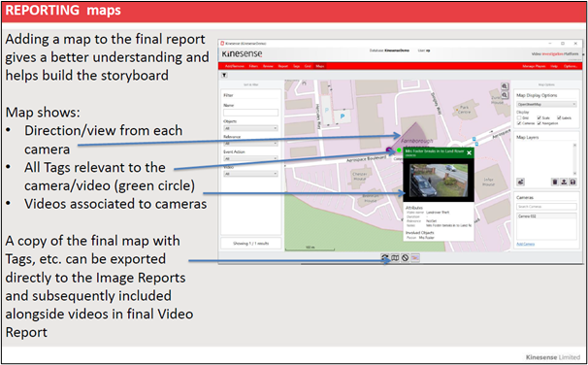Click the blue parking P symbol on the map
588x365 pixels.
click(x=343, y=116)
